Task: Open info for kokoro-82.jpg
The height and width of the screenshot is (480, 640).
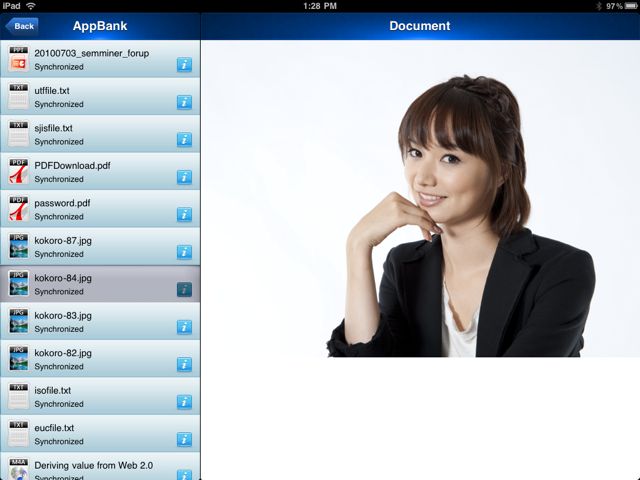Action: (184, 364)
